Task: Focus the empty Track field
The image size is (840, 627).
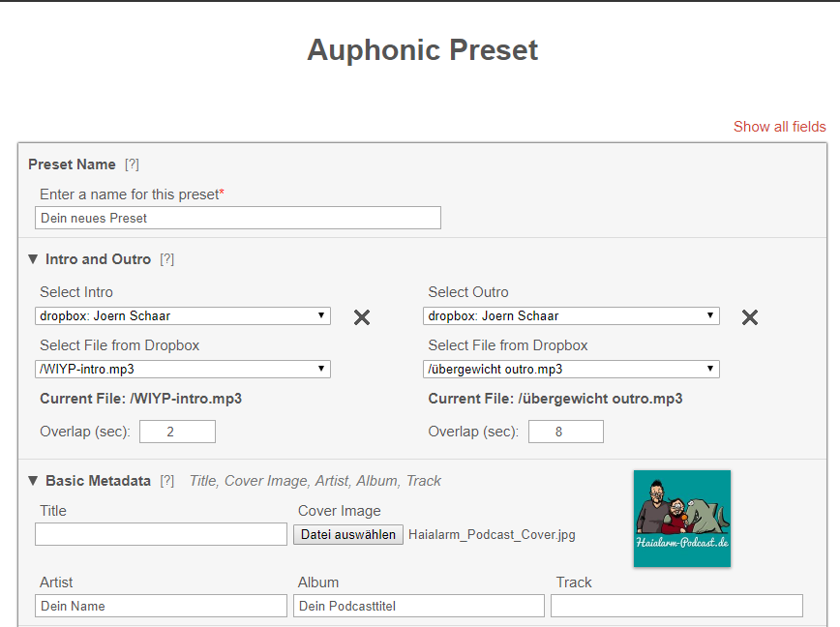Action: [676, 606]
